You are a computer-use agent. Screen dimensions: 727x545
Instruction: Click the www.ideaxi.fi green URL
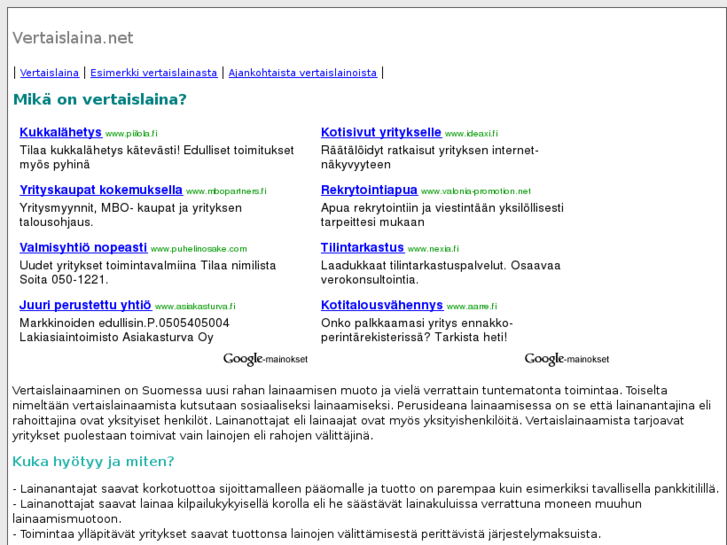(472, 134)
